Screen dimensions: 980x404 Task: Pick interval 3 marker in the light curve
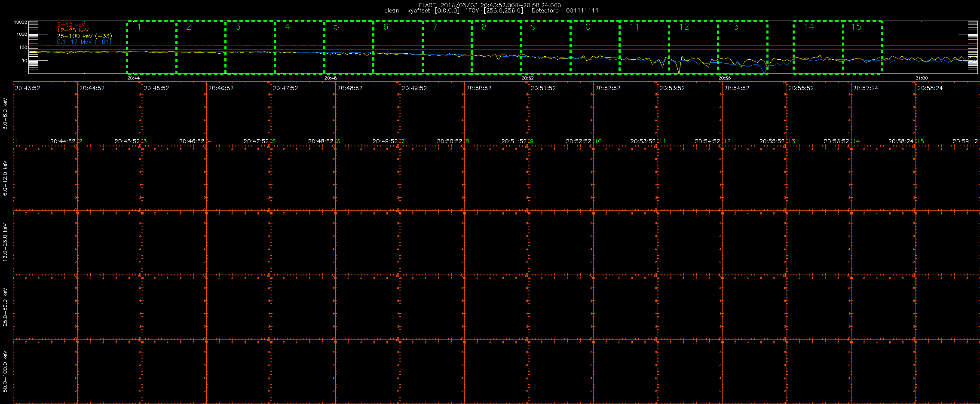tap(238, 27)
